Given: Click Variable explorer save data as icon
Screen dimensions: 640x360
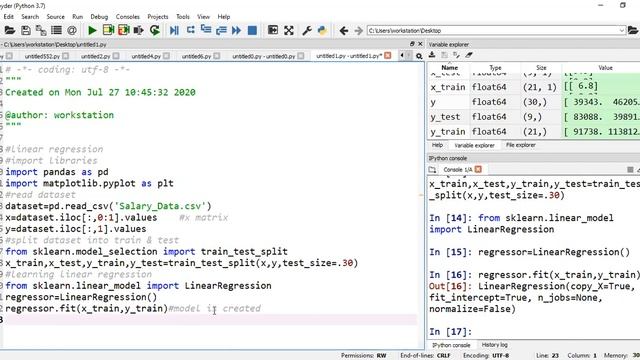Looking at the screenshot, I should pyautogui.click(x=456, y=55).
